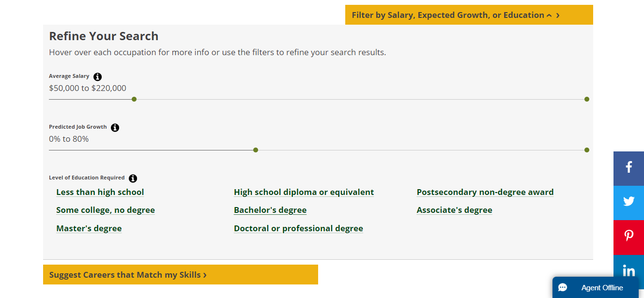This screenshot has height=298, width=644.
Task: Select the Bachelor's degree filter
Action: 270,210
